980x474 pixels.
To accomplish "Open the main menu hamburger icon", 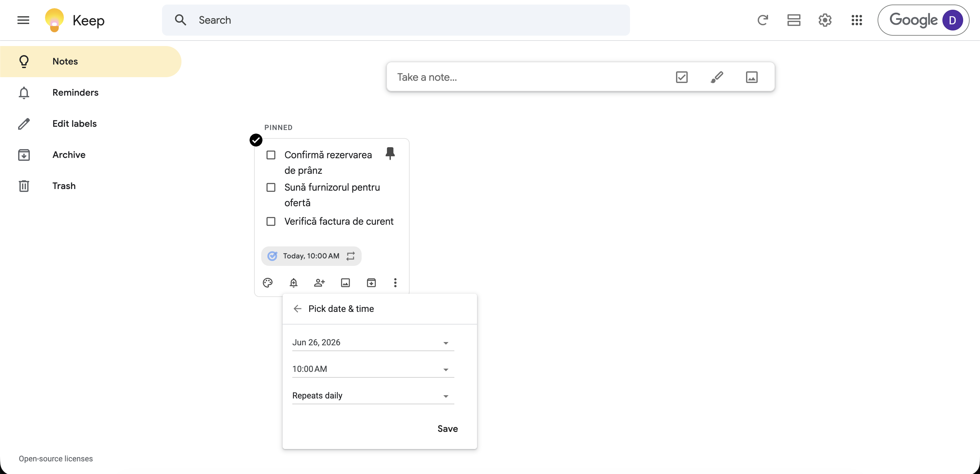I will point(23,20).
